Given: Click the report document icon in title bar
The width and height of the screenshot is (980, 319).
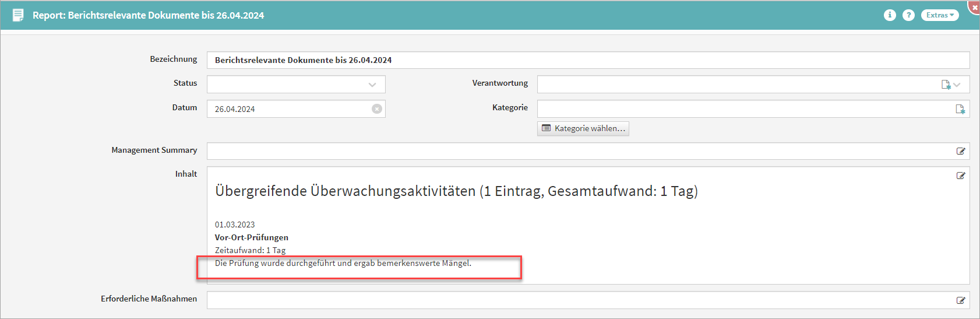Looking at the screenshot, I should [x=18, y=15].
